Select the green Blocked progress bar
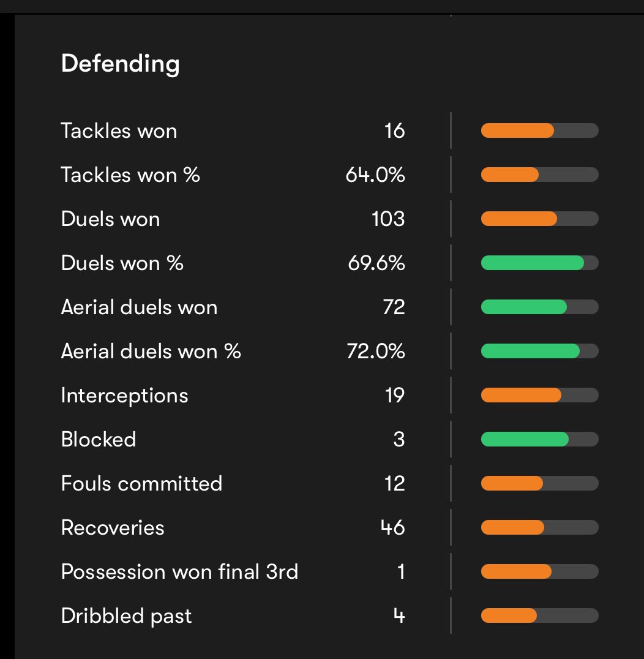 [525, 439]
